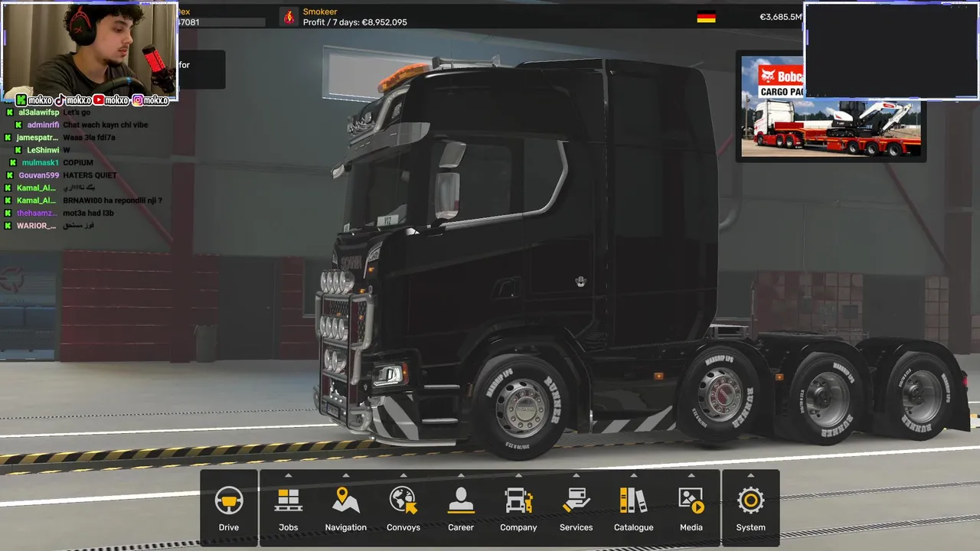Click the chat message HATERS QUIET

pos(90,175)
